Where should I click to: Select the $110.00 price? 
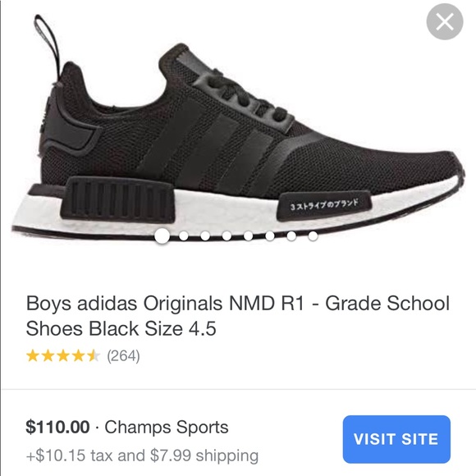57,427
